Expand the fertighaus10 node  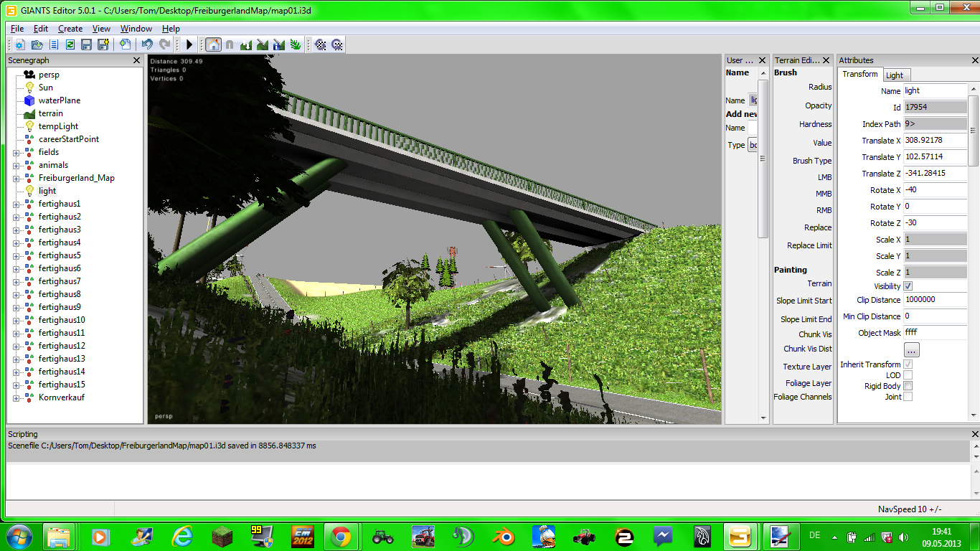pyautogui.click(x=16, y=321)
